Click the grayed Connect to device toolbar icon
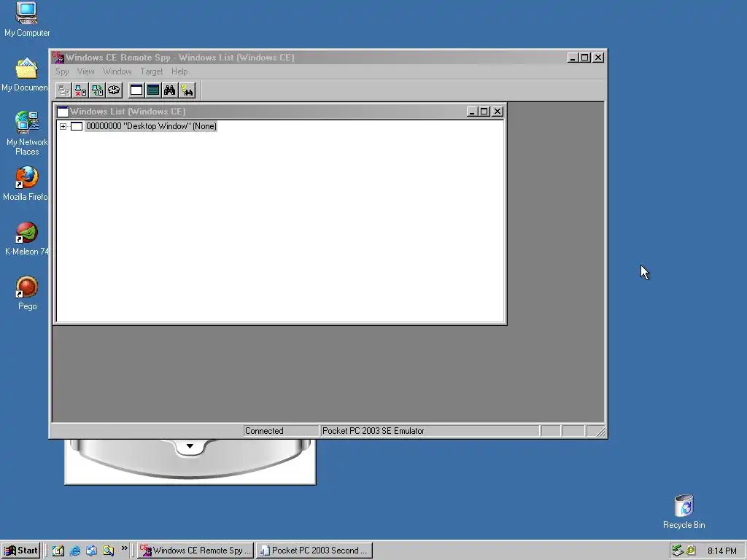 click(x=63, y=90)
